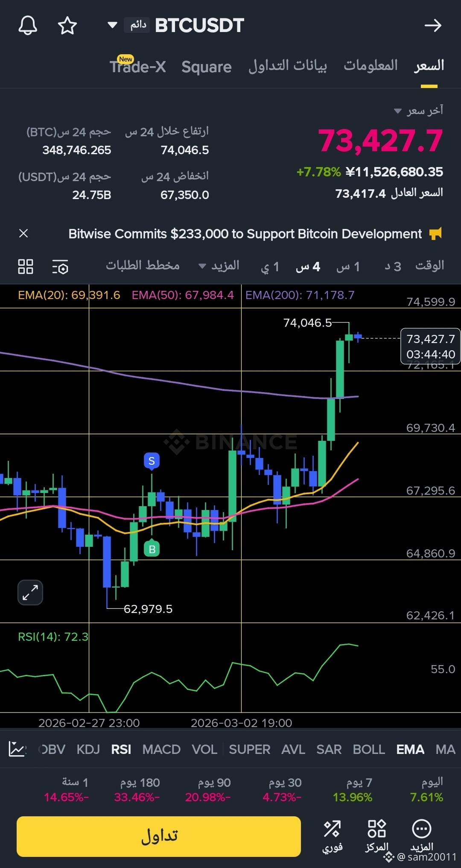
Task: Toggle the RSI indicator
Action: tap(121, 749)
